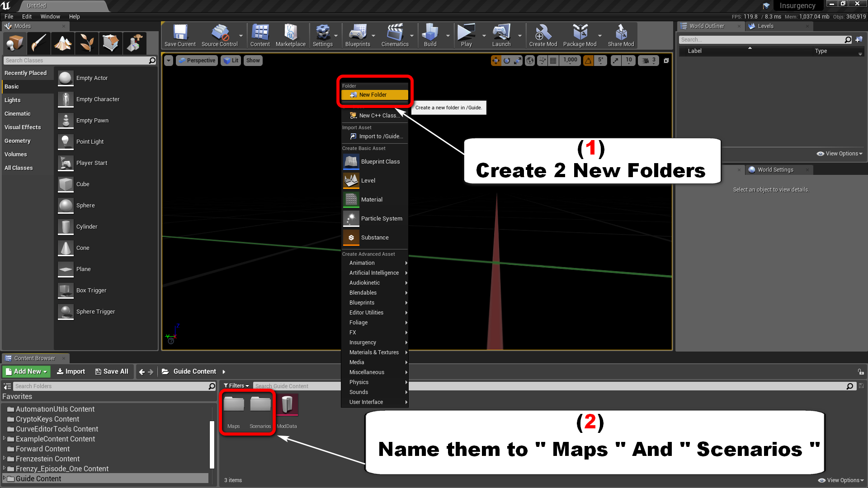The image size is (868, 488).
Task: Select Place mode icon in Modes
Action: (x=15, y=43)
